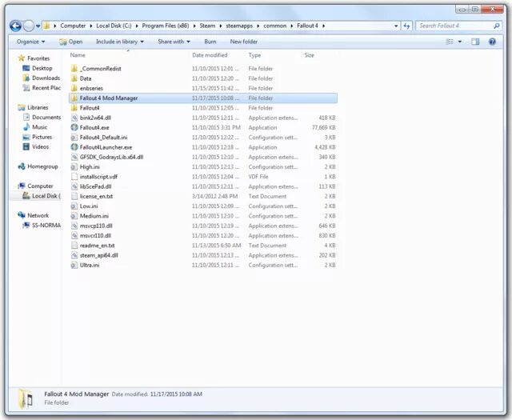Select the Medium.ini file

[203, 216]
